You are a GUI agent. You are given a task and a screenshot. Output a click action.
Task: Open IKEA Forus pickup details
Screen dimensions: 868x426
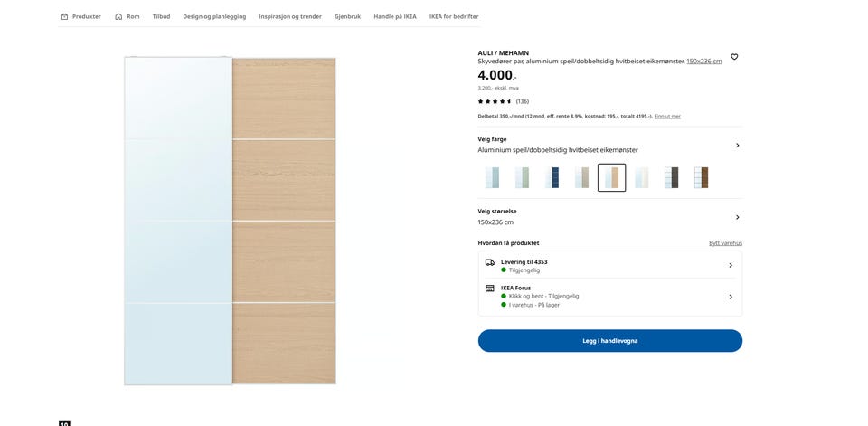pyautogui.click(x=730, y=297)
